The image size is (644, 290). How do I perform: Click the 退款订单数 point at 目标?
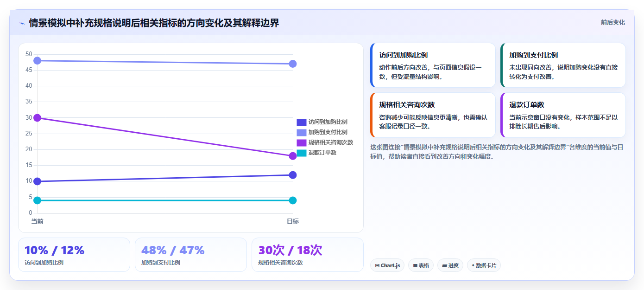tap(293, 200)
